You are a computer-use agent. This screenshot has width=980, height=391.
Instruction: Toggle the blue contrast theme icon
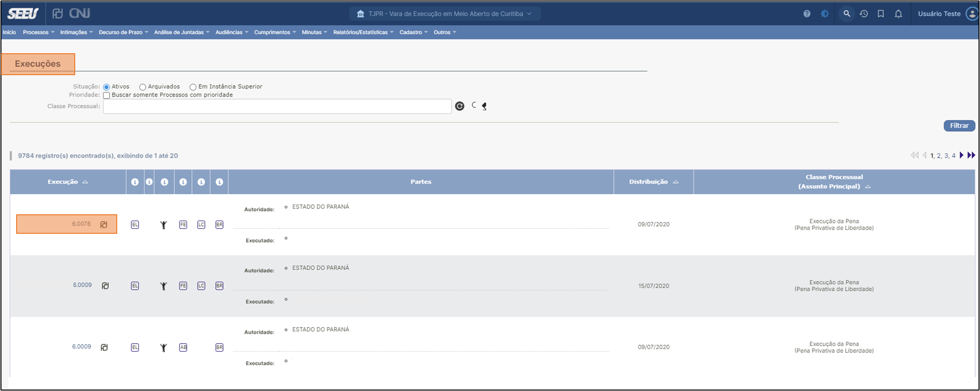tap(825, 14)
